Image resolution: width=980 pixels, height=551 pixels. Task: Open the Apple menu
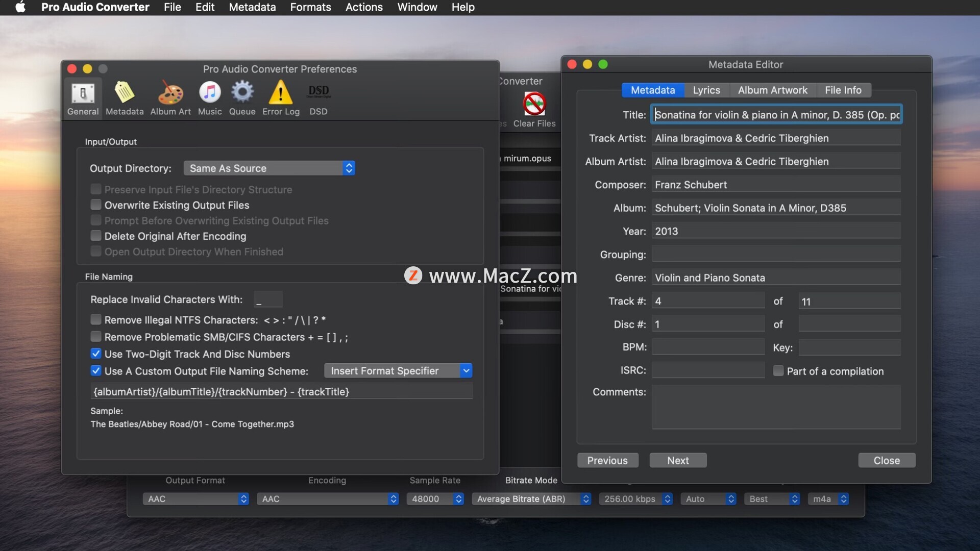20,7
